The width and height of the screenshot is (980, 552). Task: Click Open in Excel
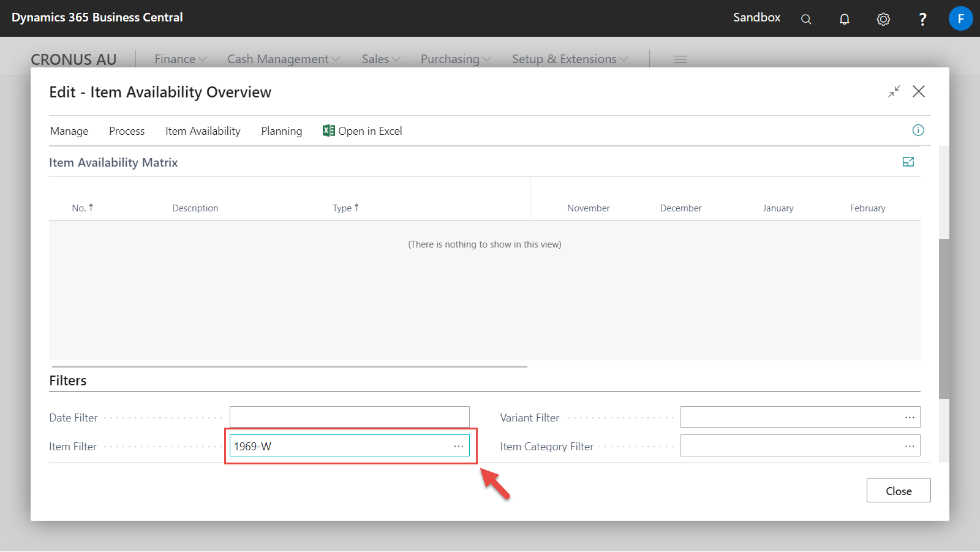point(363,131)
